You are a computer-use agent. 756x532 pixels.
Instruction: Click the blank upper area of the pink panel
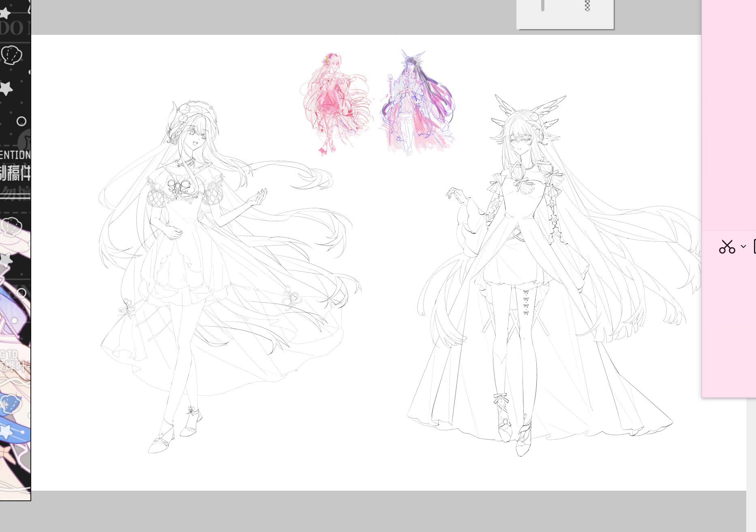[729, 101]
